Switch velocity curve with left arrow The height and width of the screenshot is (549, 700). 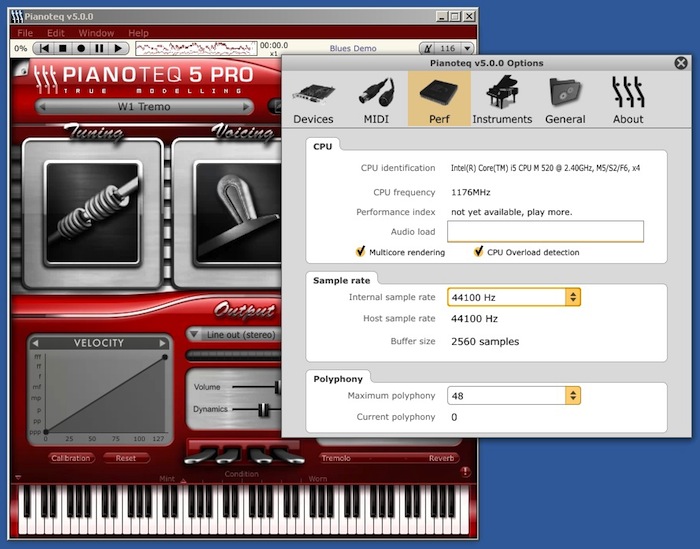coord(35,343)
